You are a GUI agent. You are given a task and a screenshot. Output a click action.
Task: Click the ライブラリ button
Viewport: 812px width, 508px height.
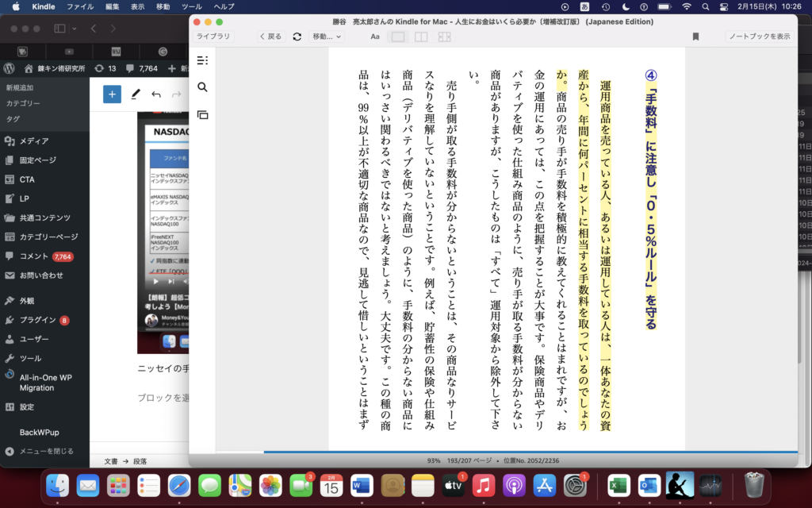tap(213, 37)
